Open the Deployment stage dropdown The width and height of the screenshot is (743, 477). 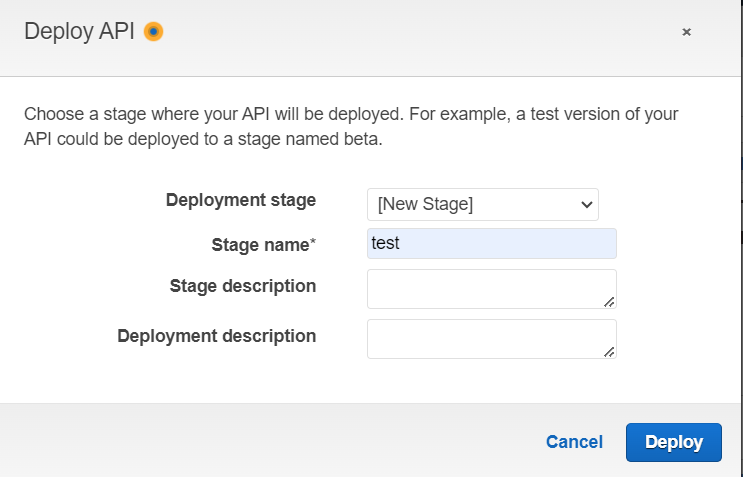point(482,204)
